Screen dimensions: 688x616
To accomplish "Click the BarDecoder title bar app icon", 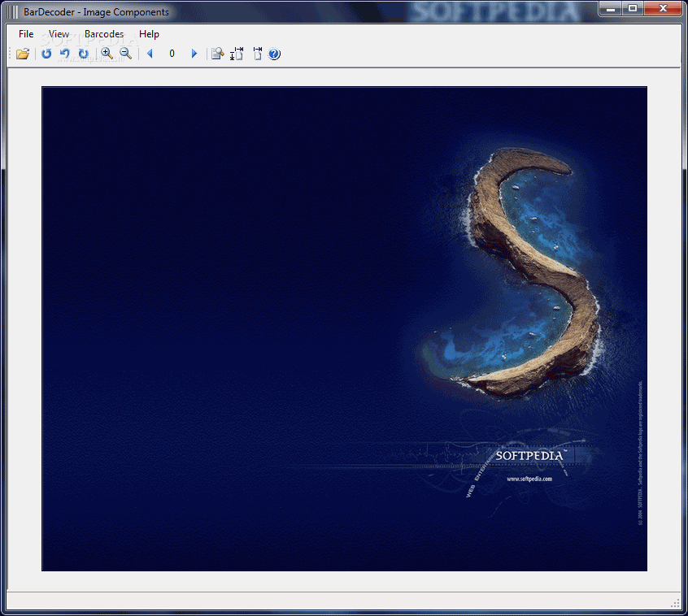I will (x=13, y=12).
